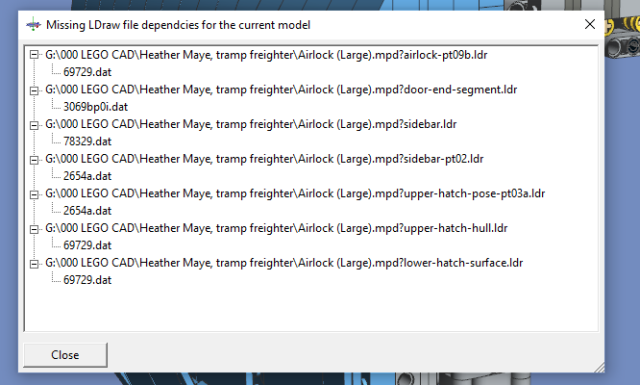Select the upper-hatch-pose-pt03a.ldr path row

coord(295,194)
